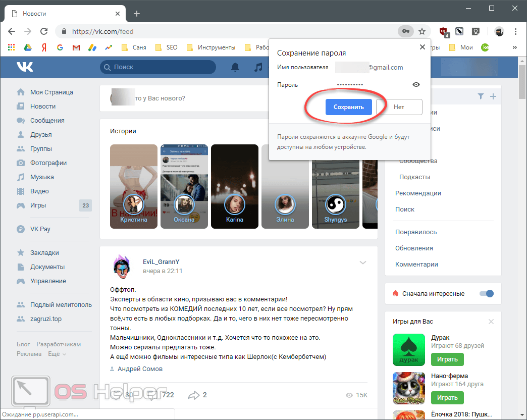Expand the 'Ещё' footer menu
The height and width of the screenshot is (420, 527).
click(x=57, y=354)
